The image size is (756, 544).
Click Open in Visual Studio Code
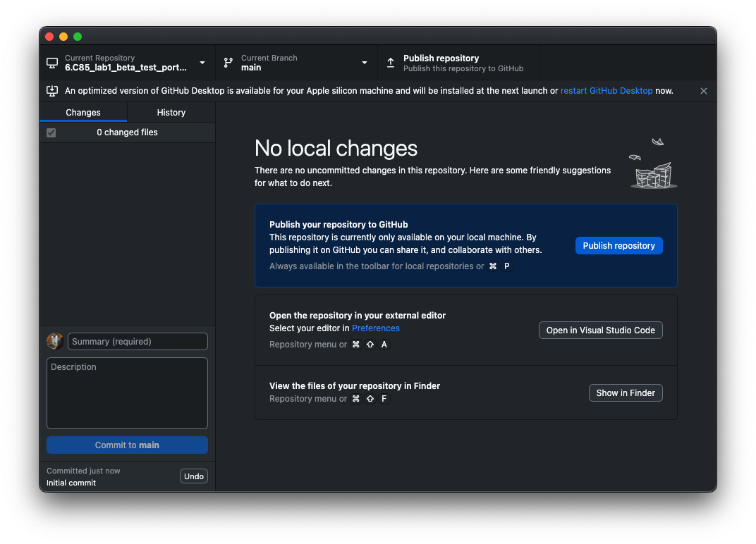(x=600, y=330)
